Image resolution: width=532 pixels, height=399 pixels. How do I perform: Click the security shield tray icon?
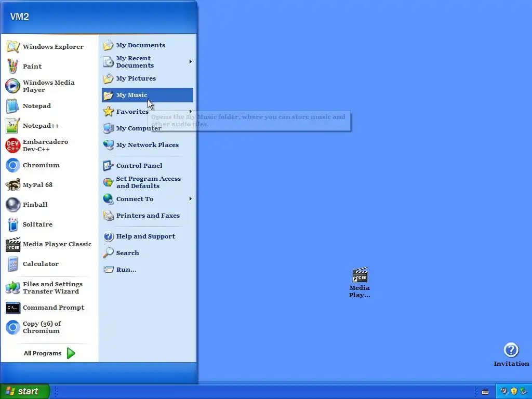click(x=514, y=391)
